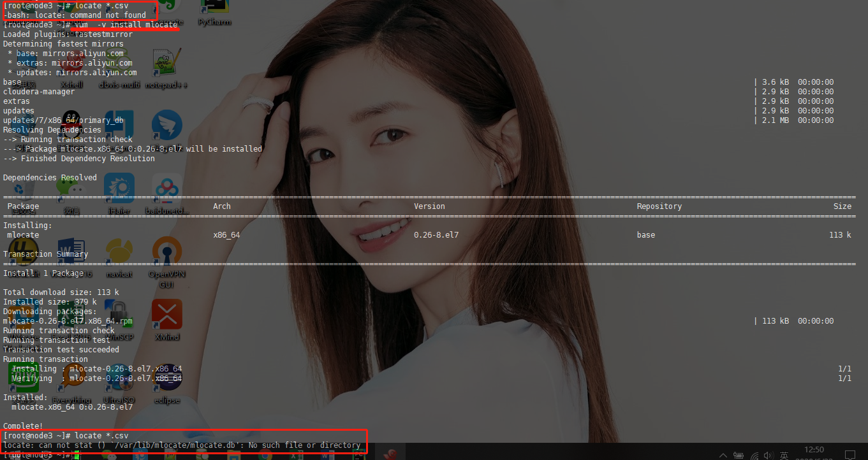Open the PyCharm desktop shortcut
The image size is (868, 460).
[214, 11]
